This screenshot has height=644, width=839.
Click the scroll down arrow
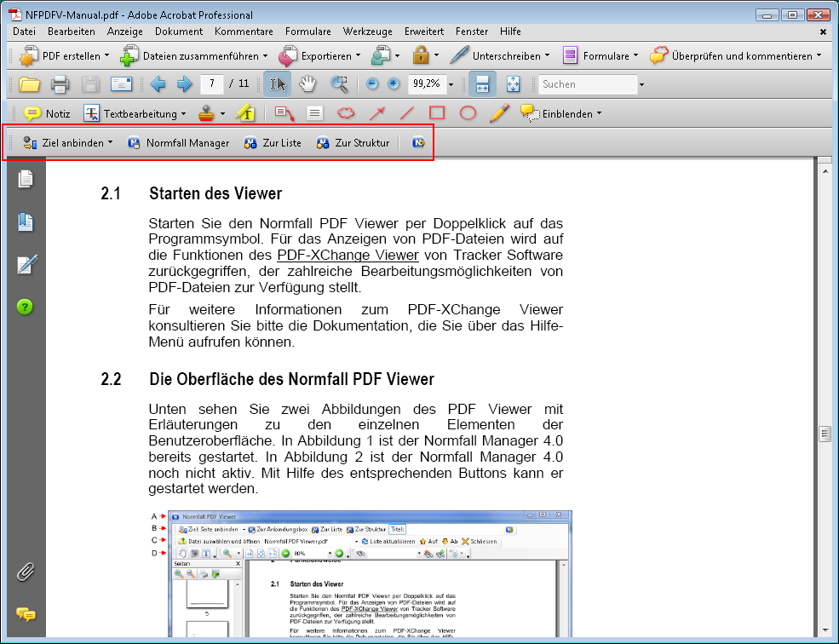pos(825,630)
